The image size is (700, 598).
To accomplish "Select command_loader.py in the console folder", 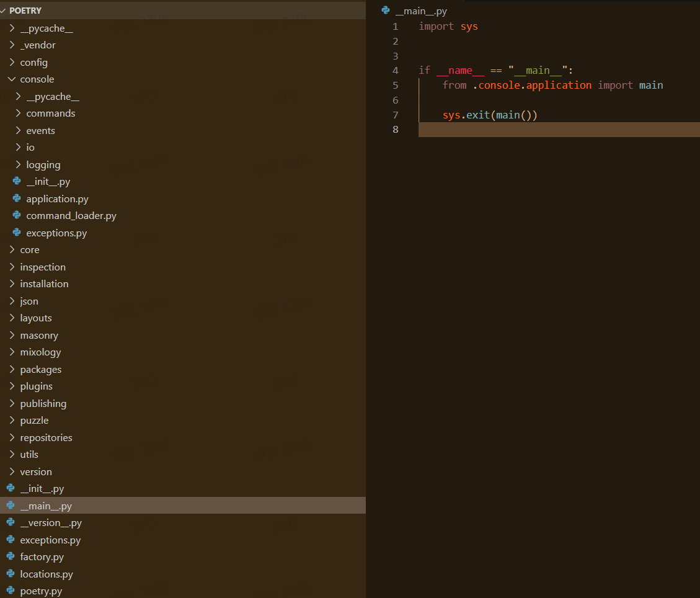I will (x=71, y=215).
